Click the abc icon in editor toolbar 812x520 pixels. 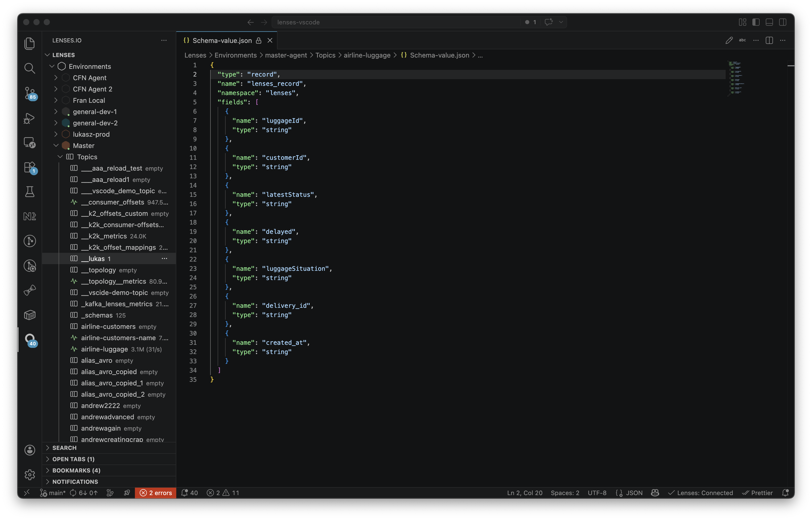(742, 40)
